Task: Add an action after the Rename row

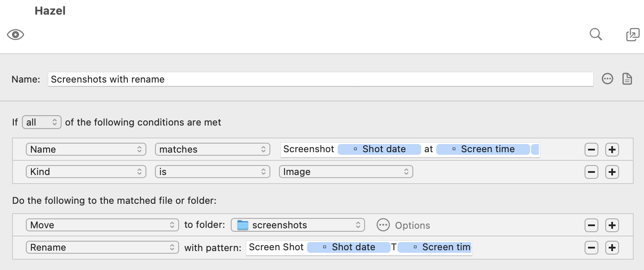Action: tap(612, 248)
